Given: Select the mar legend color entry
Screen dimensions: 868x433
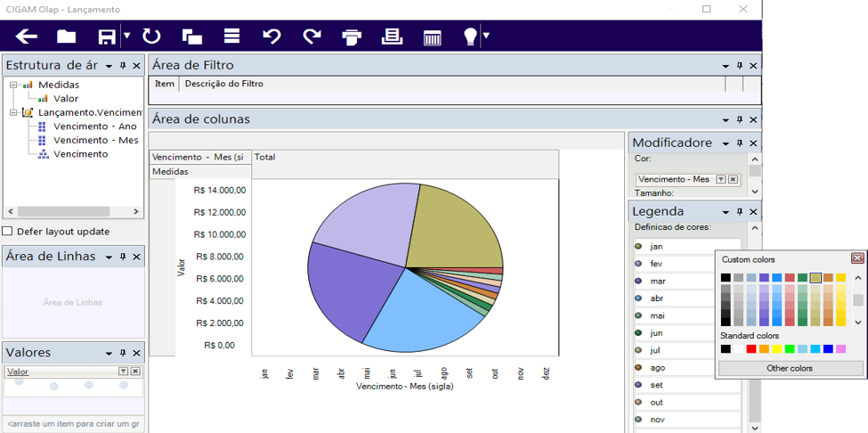Looking at the screenshot, I should coord(674,281).
